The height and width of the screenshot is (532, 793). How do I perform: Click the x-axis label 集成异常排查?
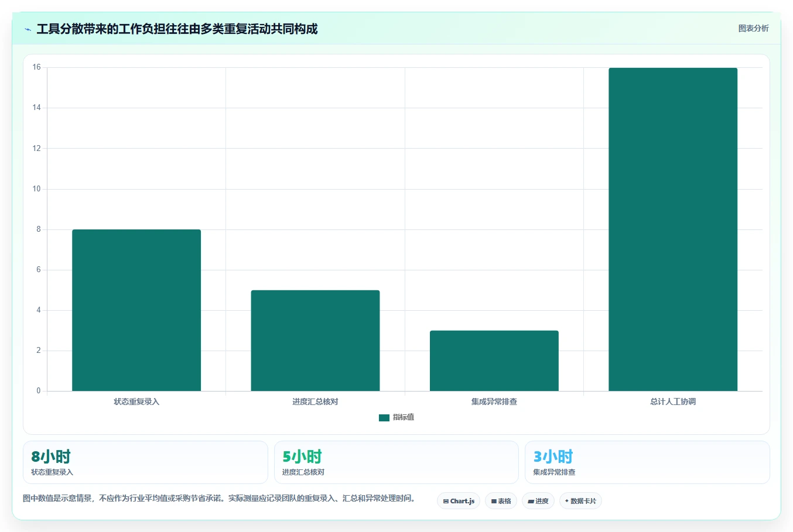point(494,401)
